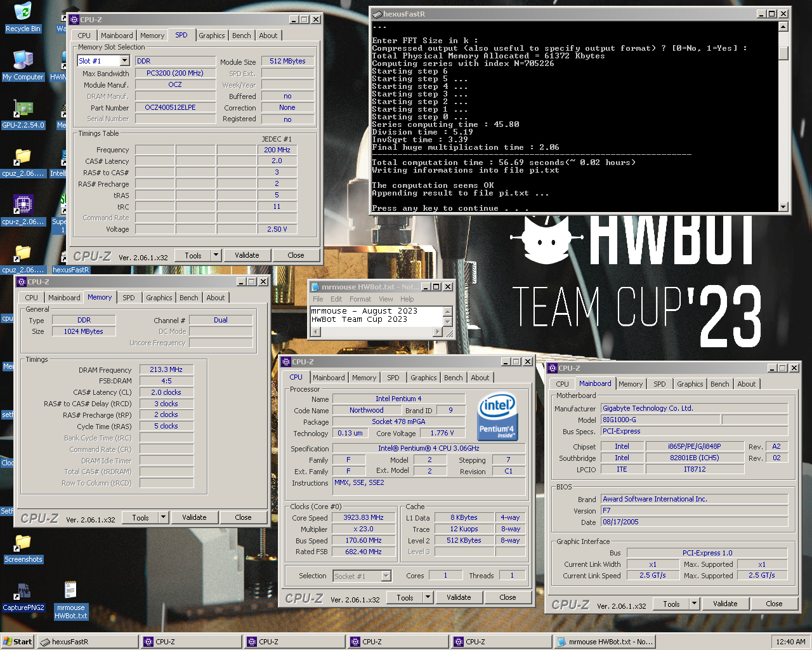Click the Gigabyte Technology Co. Ltd. field

pyautogui.click(x=695, y=408)
